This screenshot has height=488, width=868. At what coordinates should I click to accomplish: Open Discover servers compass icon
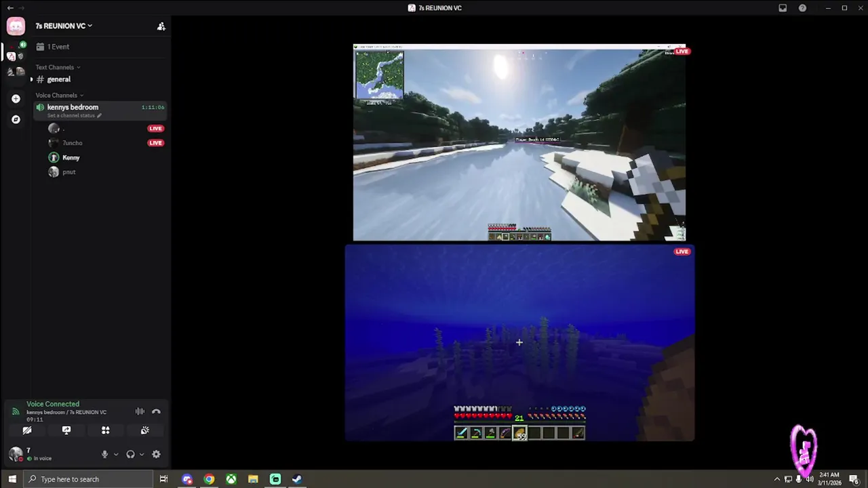(x=16, y=119)
